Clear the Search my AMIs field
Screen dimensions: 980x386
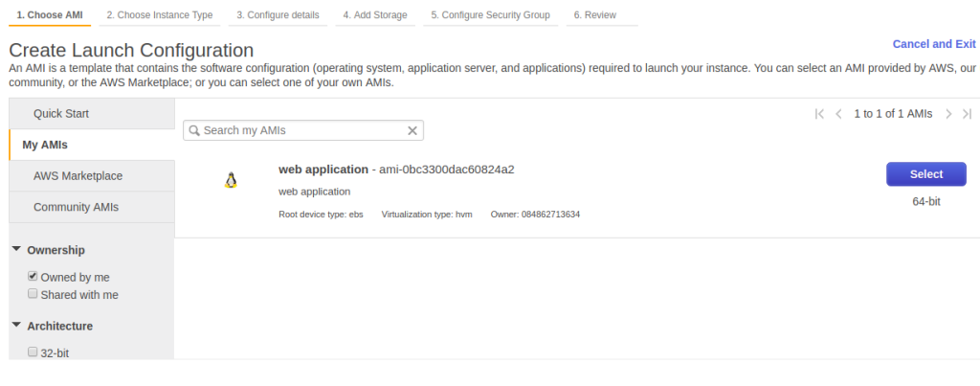(412, 130)
